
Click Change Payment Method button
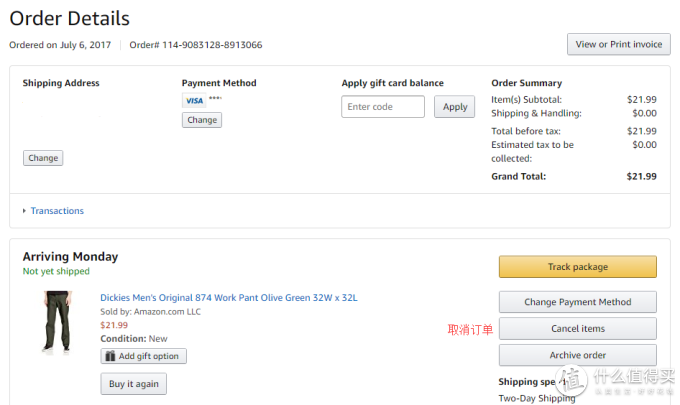pos(578,302)
